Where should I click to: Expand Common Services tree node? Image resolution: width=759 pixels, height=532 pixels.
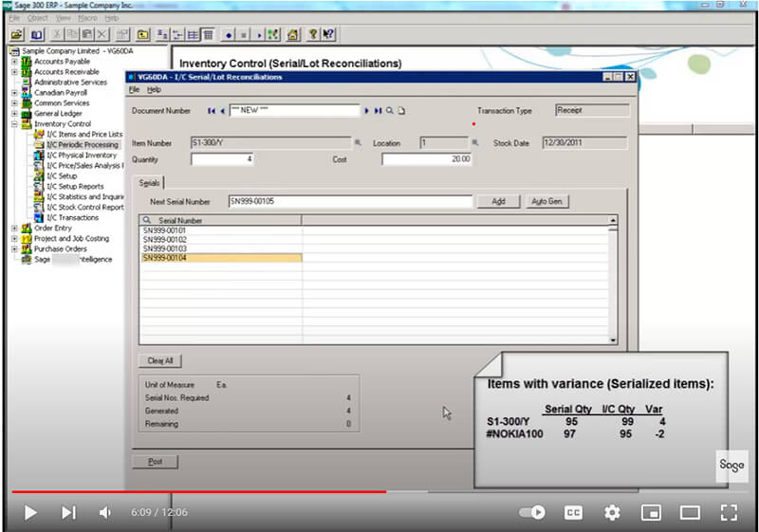tap(14, 103)
